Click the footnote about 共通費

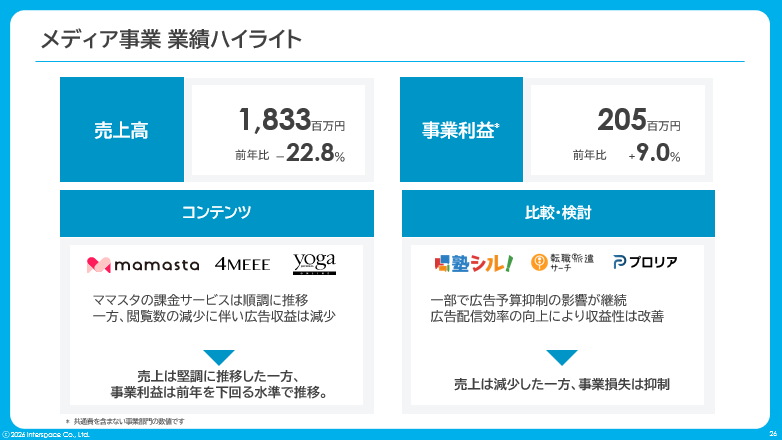pos(125,422)
